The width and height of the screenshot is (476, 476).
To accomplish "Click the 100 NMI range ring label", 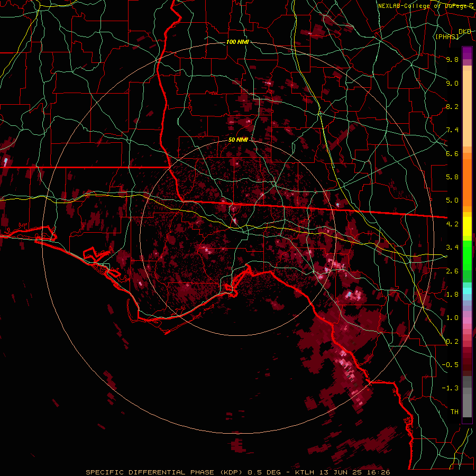I will (x=237, y=42).
